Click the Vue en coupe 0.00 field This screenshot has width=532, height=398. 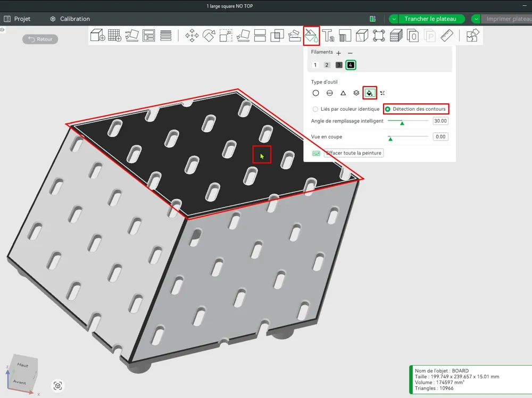tap(440, 137)
